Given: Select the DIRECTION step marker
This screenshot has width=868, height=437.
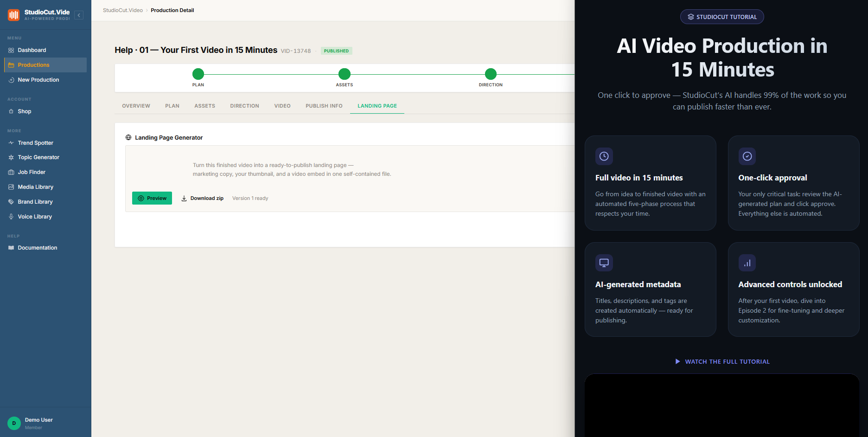Looking at the screenshot, I should (491, 74).
